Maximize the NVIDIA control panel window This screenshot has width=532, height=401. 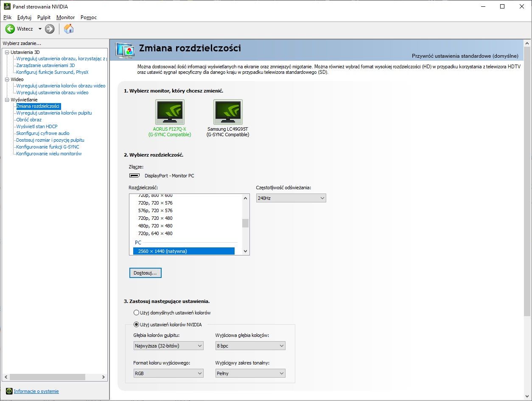coord(502,6)
